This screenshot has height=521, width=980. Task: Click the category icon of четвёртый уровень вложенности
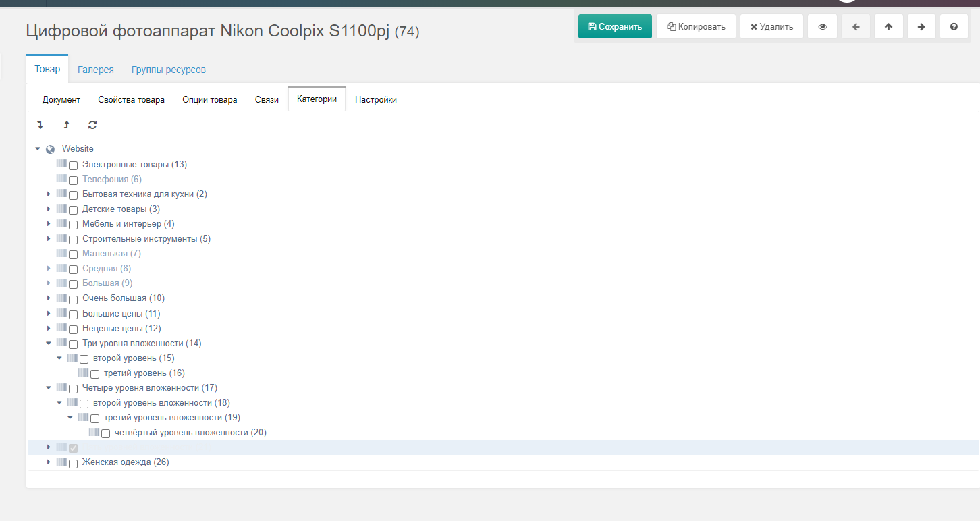pos(94,432)
